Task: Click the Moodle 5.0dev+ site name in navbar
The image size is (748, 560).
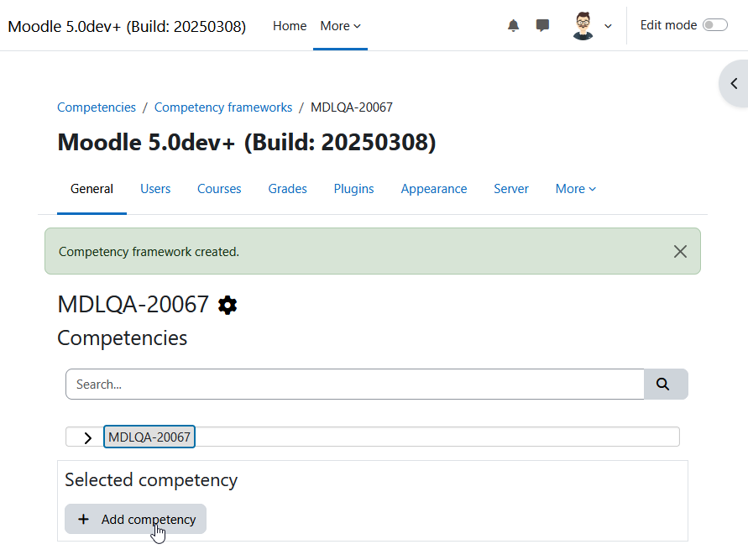Action: 127,26
